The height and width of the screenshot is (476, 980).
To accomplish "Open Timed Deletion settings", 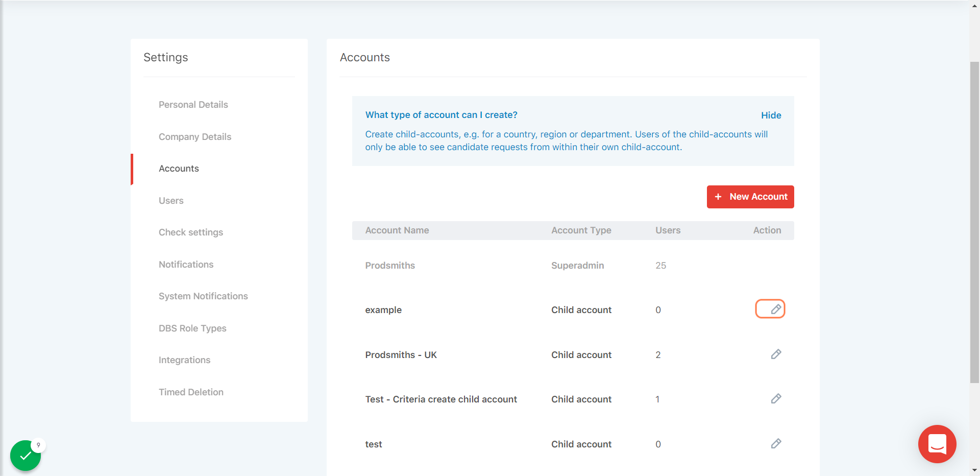I will point(191,392).
